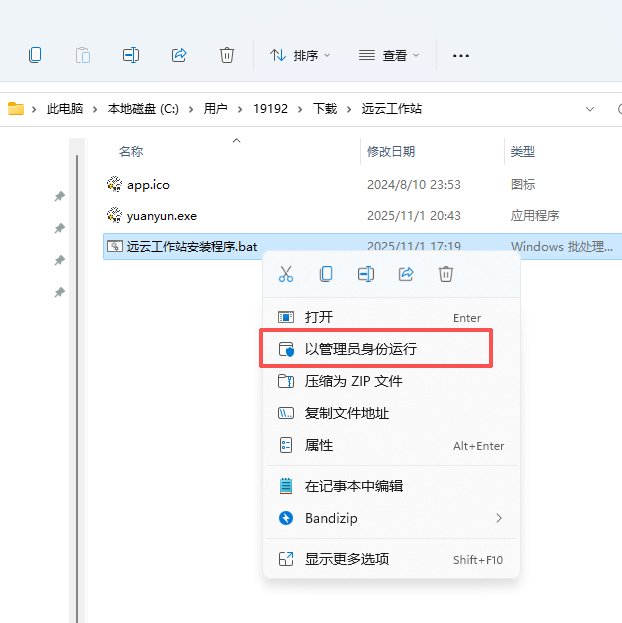Sort by the 类型 column header

click(523, 151)
